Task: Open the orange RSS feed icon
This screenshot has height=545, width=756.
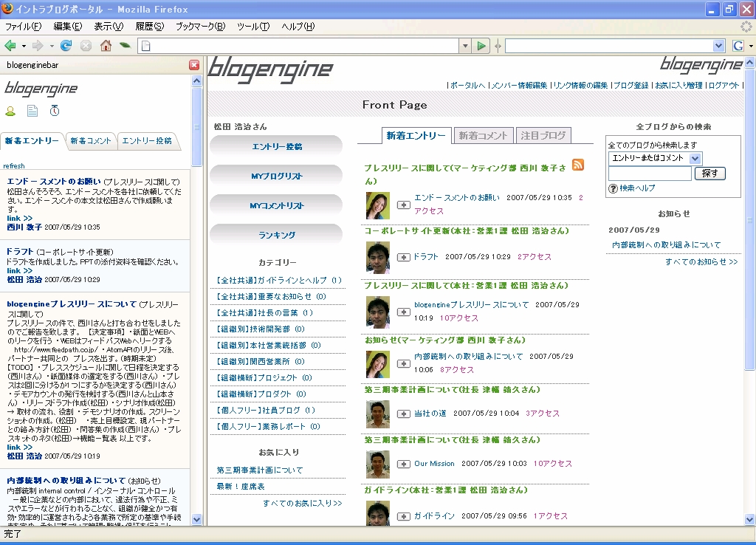Action: pos(578,165)
